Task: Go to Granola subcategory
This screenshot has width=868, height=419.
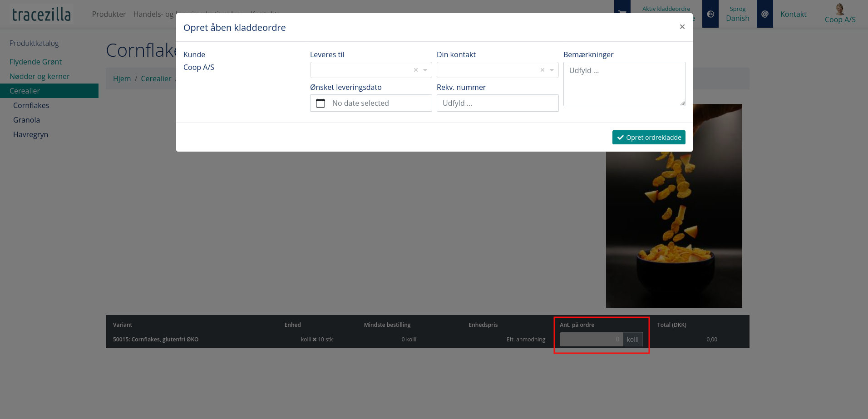Action: coord(27,120)
